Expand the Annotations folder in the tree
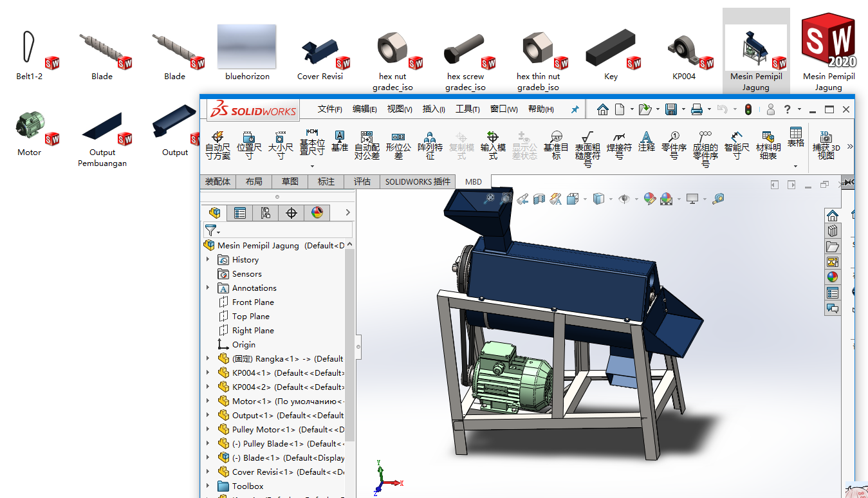The image size is (868, 498). (208, 288)
